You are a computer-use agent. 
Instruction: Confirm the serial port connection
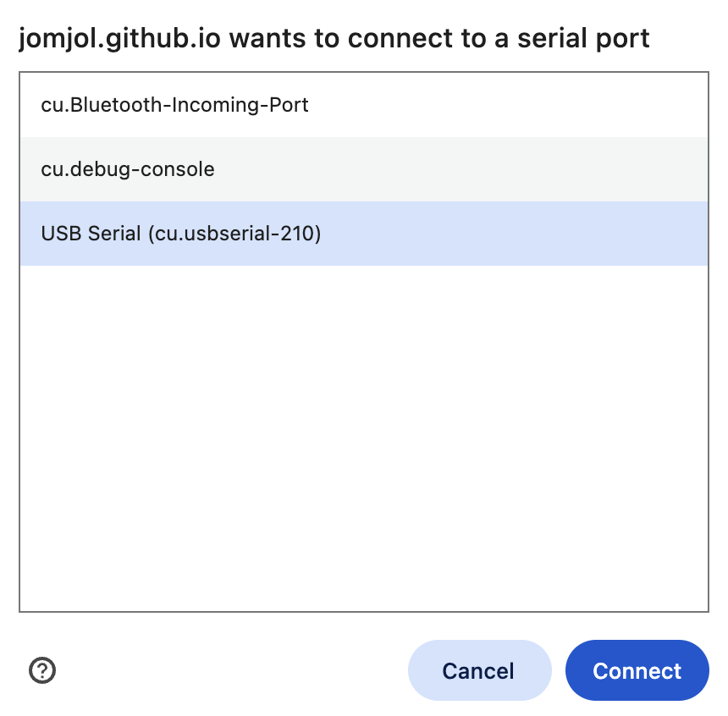coord(637,670)
